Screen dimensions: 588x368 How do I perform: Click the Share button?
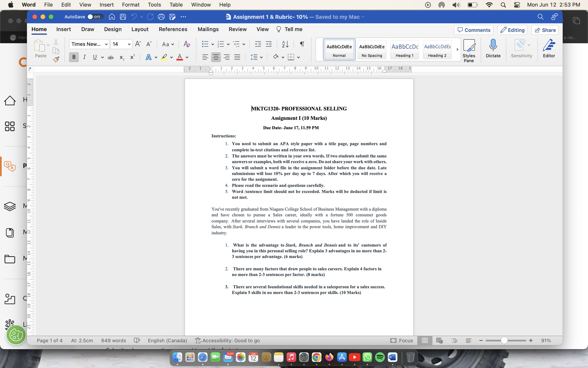click(545, 30)
